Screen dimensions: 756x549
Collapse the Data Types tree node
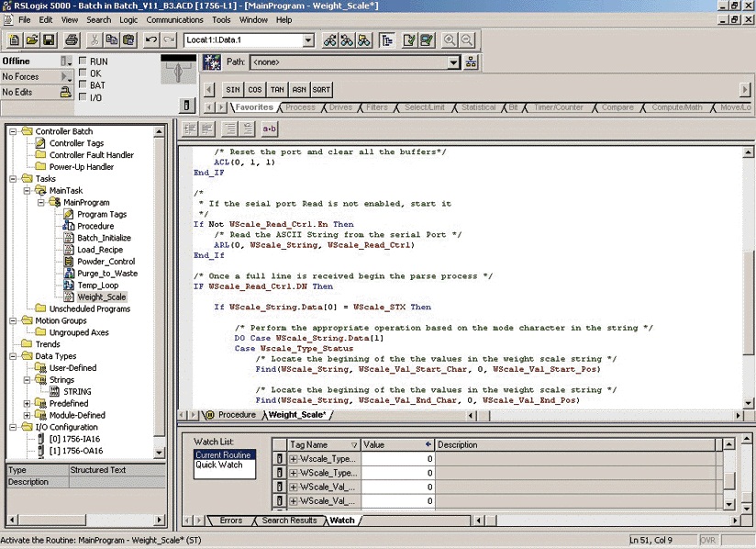[x=15, y=356]
